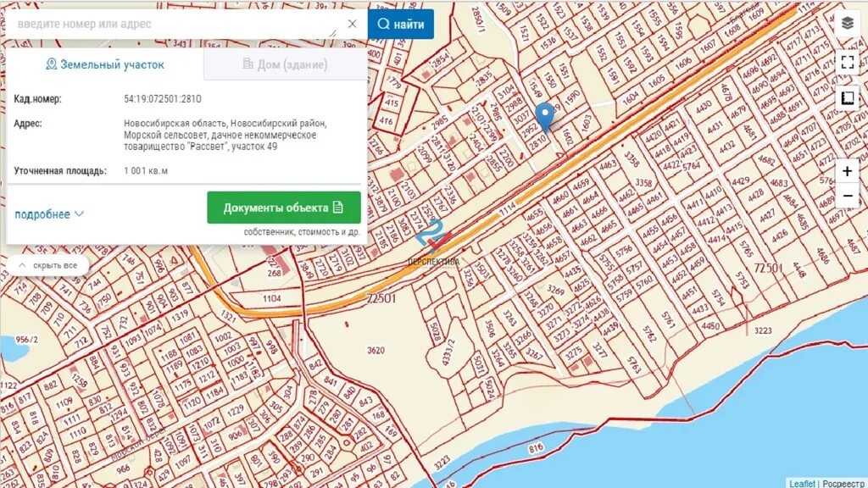
Task: Open the Росреестр attribution link
Action: (843, 484)
